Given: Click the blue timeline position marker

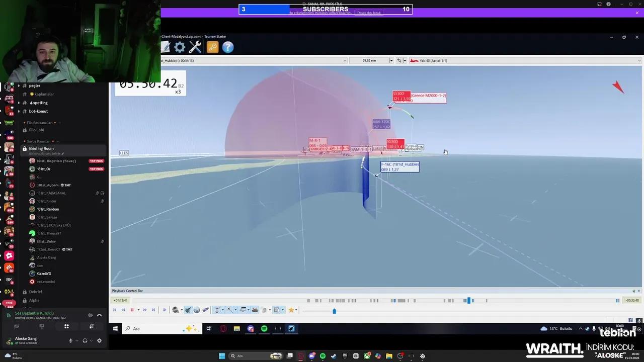Looking at the screenshot, I should [469, 301].
